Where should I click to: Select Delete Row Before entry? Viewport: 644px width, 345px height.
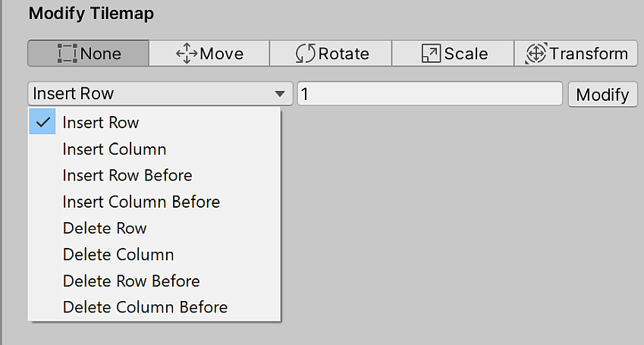(131, 281)
